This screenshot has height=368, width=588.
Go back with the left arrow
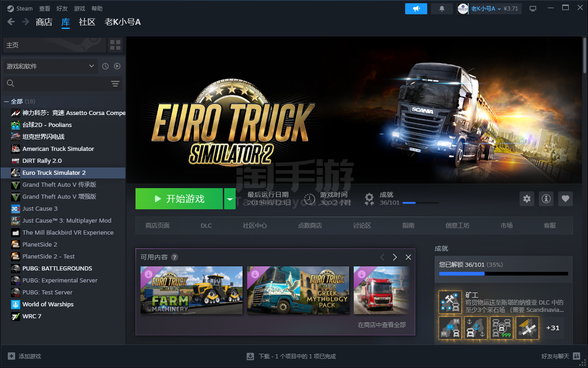click(x=11, y=22)
